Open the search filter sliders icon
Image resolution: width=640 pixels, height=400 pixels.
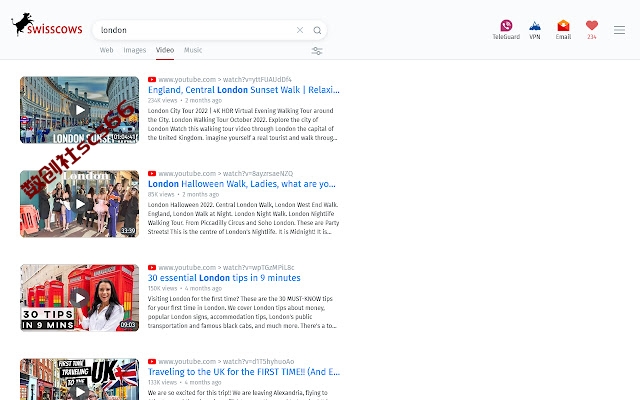317,51
